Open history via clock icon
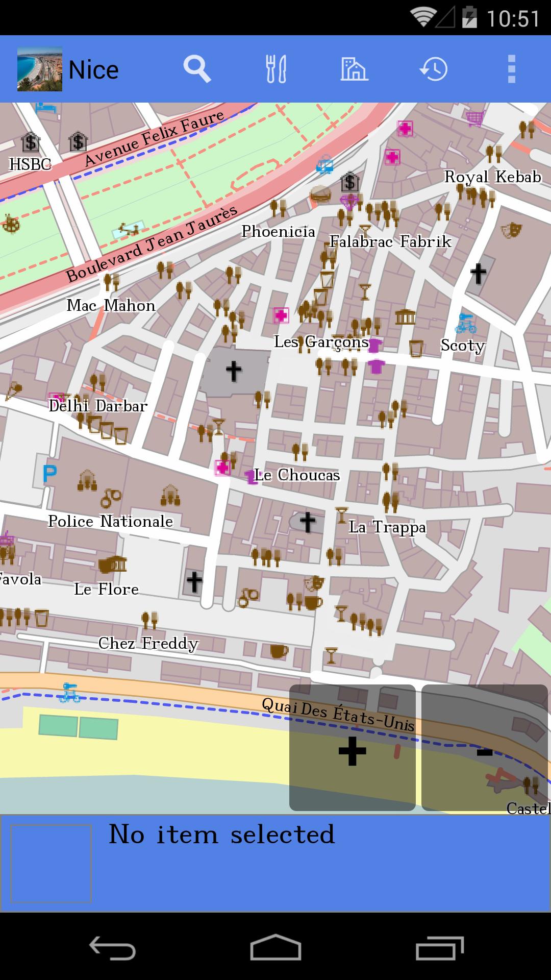The width and height of the screenshot is (551, 980). point(433,69)
